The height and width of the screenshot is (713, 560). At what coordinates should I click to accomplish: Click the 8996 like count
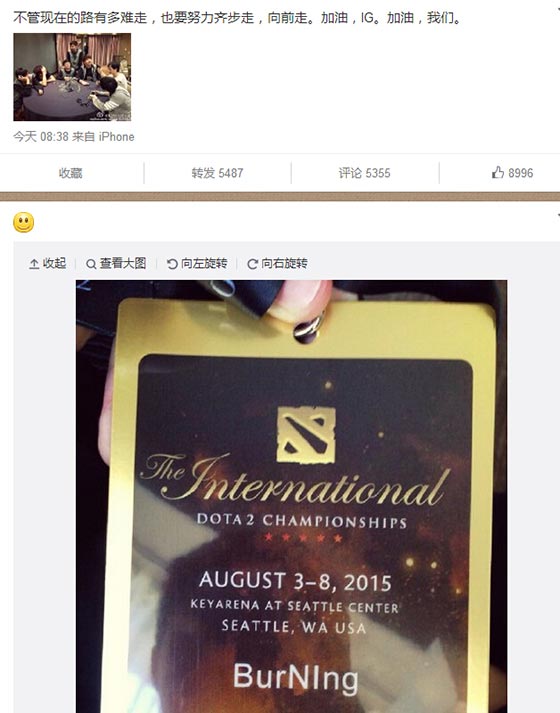coord(520,173)
